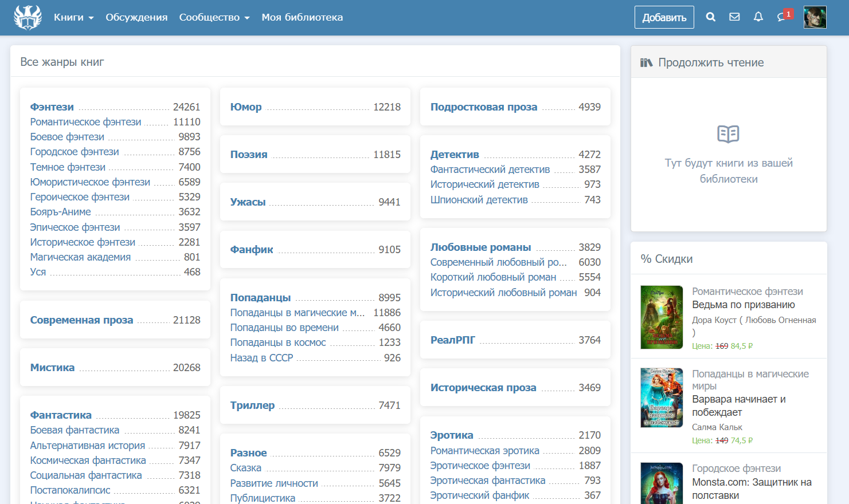Open the Сказка subgenre

[245, 468]
